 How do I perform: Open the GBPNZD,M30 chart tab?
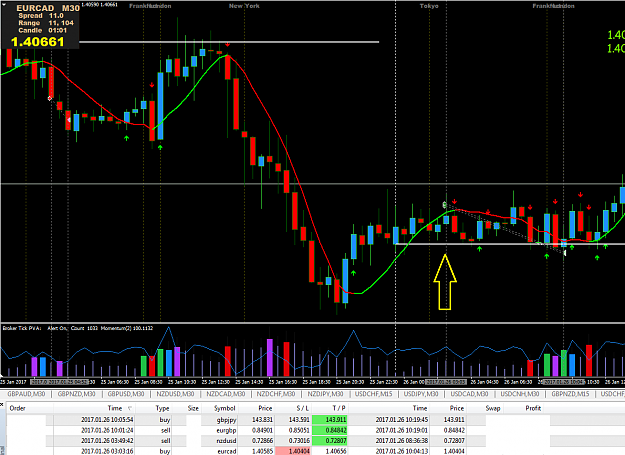[76, 394]
